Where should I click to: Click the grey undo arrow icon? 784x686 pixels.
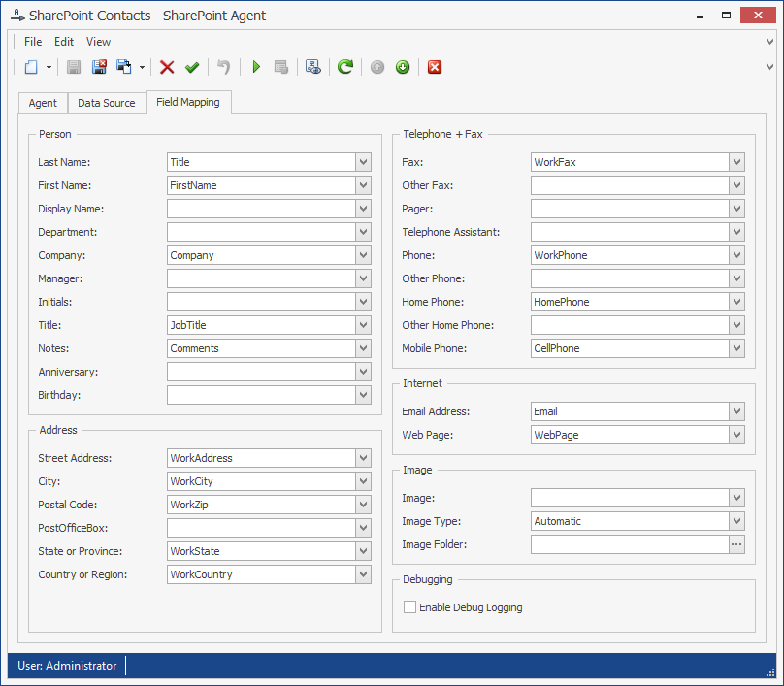223,67
